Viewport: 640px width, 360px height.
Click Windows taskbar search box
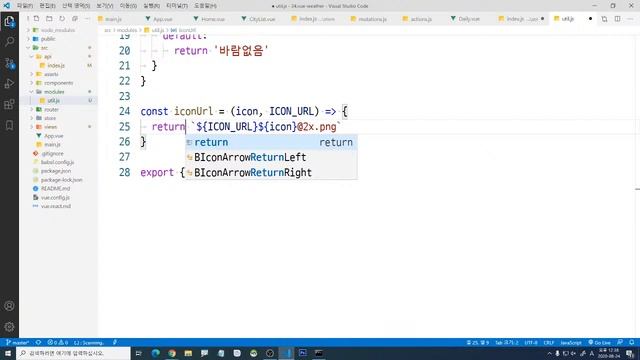point(73,353)
